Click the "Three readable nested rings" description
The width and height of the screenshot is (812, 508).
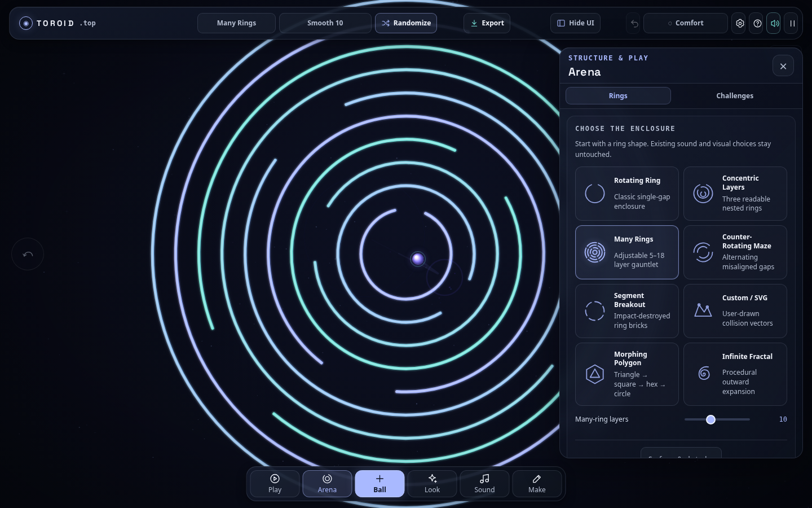(746, 204)
